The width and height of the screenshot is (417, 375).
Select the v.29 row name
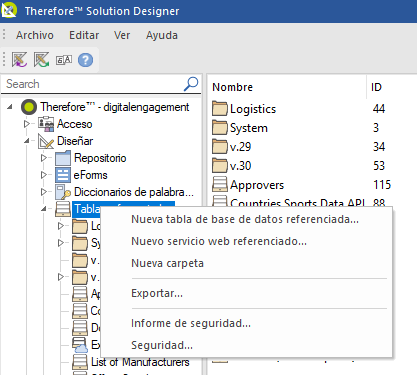click(x=240, y=147)
